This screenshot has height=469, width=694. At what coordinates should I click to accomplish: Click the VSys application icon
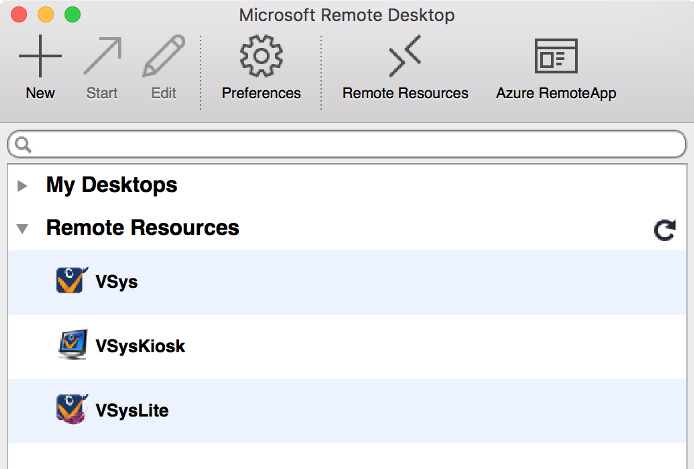coord(72,282)
